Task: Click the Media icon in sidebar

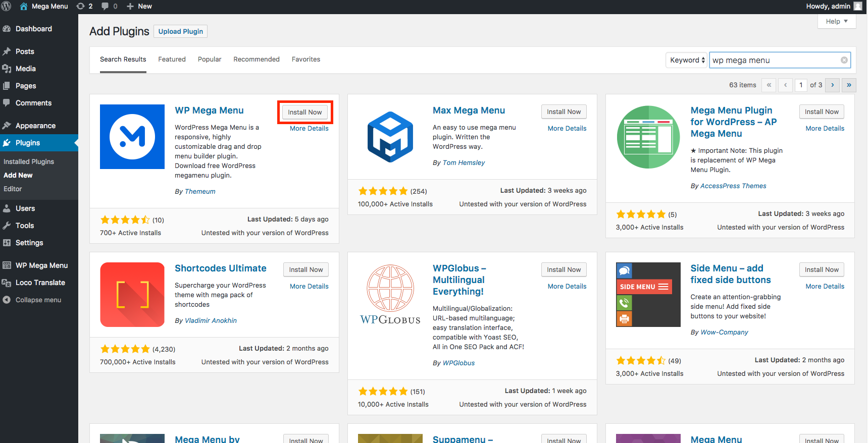Action: pyautogui.click(x=7, y=69)
